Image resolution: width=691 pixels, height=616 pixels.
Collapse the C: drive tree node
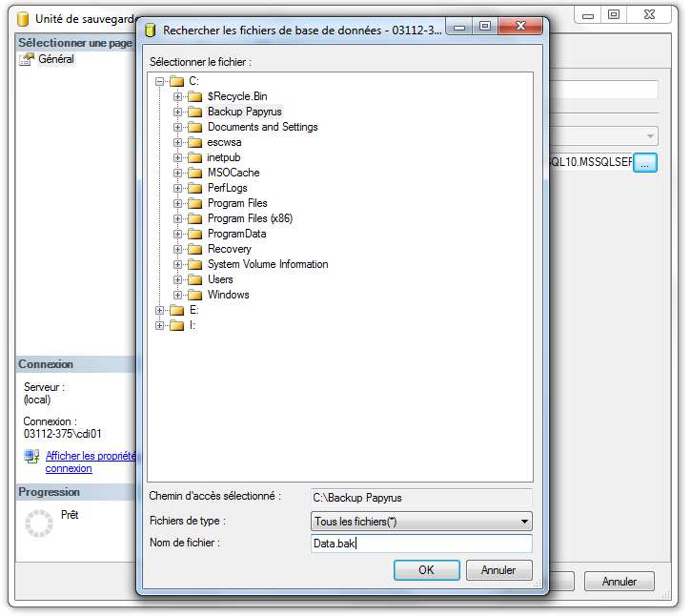point(160,81)
